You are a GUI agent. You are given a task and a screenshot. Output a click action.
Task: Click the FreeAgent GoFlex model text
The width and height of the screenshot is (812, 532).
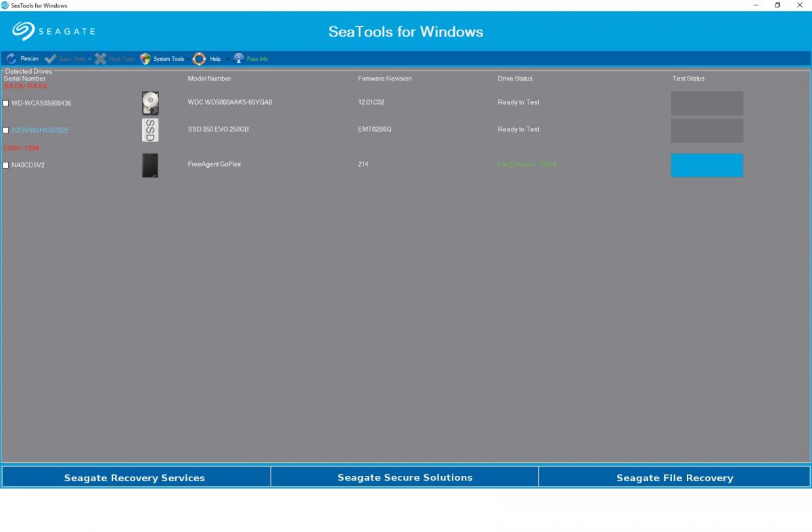(x=215, y=164)
